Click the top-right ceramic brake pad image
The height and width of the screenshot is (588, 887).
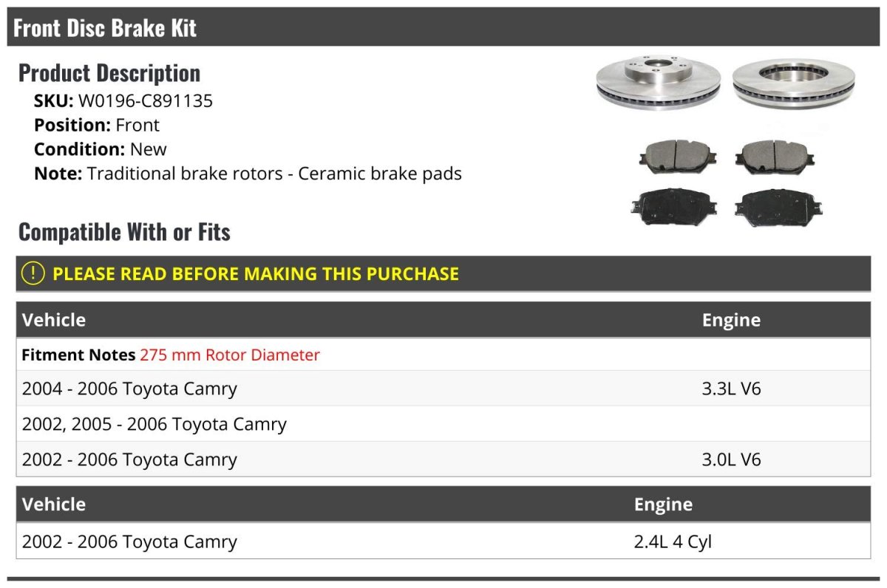tap(774, 154)
